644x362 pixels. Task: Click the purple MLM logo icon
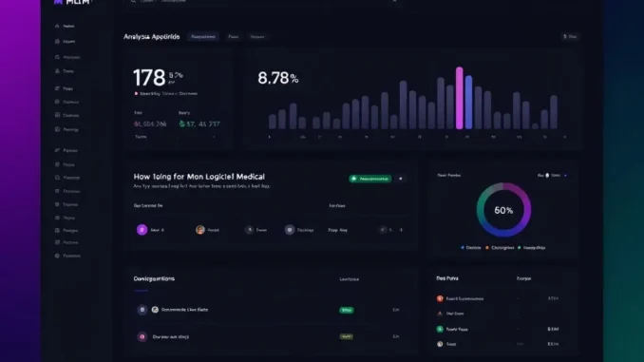coord(58,2)
